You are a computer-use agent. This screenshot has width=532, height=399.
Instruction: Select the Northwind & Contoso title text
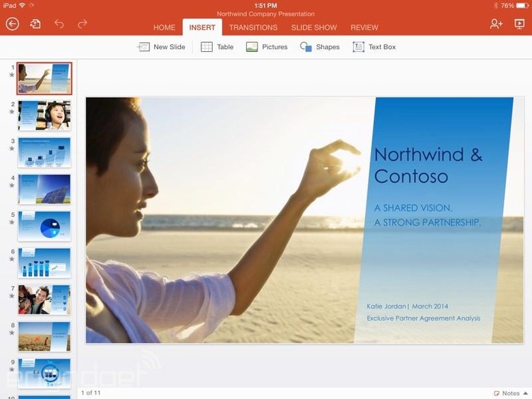(428, 165)
